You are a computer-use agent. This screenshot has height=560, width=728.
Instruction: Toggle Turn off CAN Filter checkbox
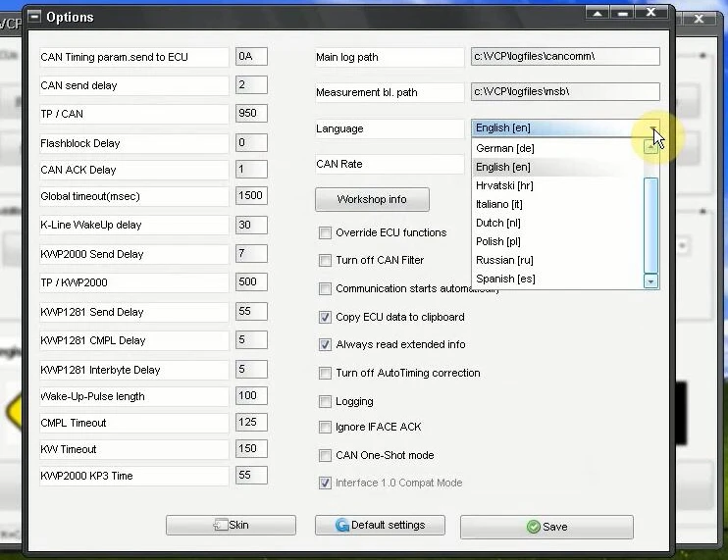[325, 260]
